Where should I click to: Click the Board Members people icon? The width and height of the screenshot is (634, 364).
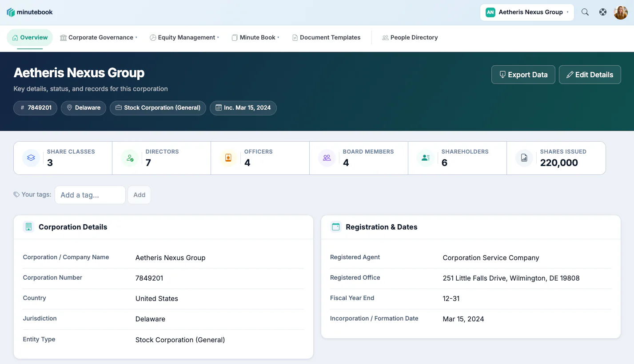click(327, 158)
